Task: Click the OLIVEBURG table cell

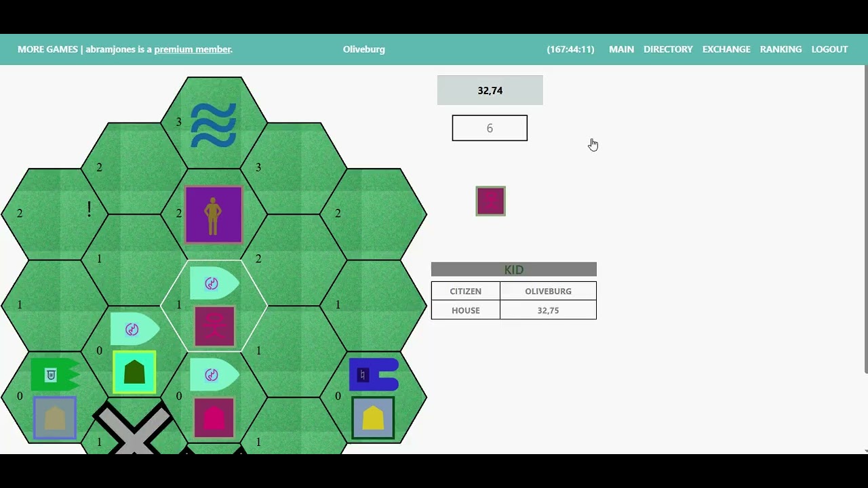Action: [548, 291]
